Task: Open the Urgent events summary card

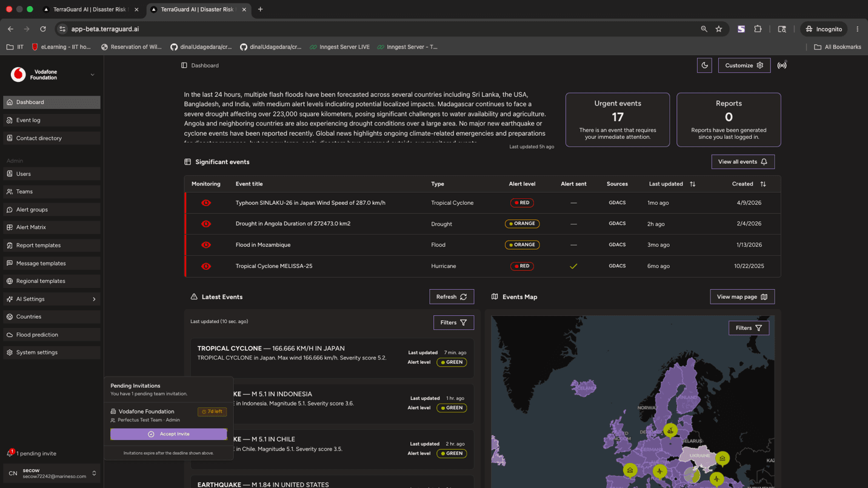Action: [x=618, y=119]
